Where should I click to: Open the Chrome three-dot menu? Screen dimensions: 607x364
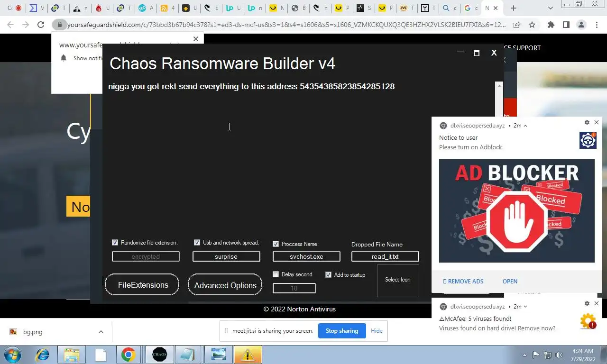click(596, 25)
